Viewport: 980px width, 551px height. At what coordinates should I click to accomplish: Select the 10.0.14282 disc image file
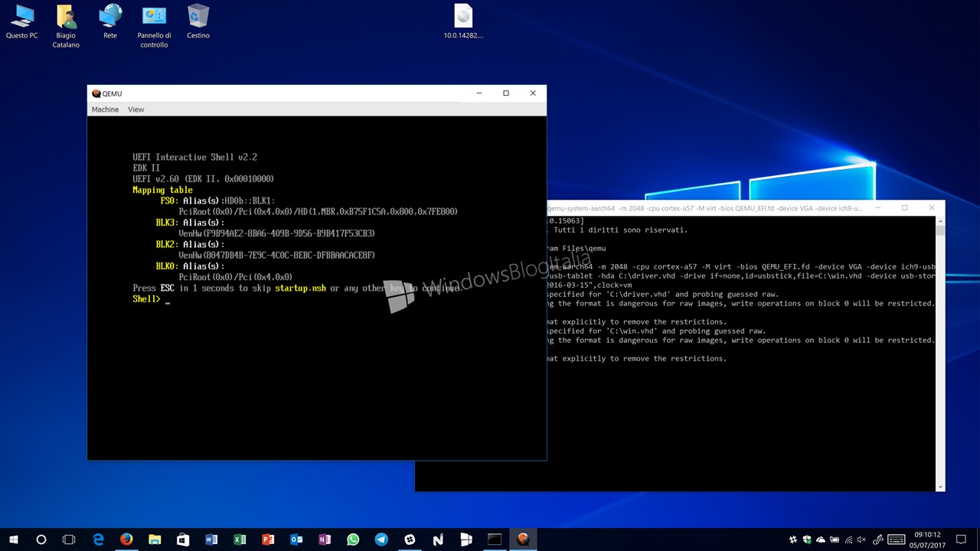tap(463, 21)
